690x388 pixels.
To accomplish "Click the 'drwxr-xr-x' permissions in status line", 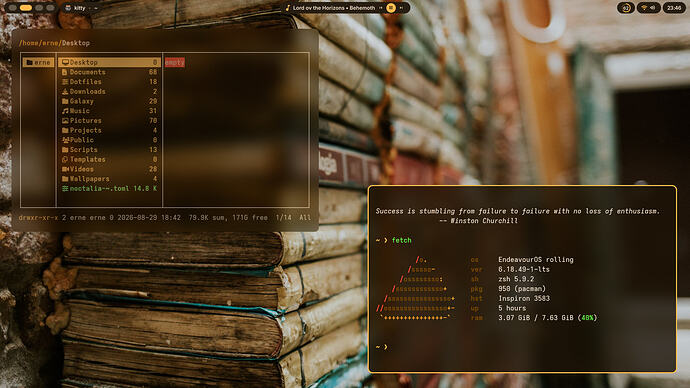I will click(x=38, y=217).
